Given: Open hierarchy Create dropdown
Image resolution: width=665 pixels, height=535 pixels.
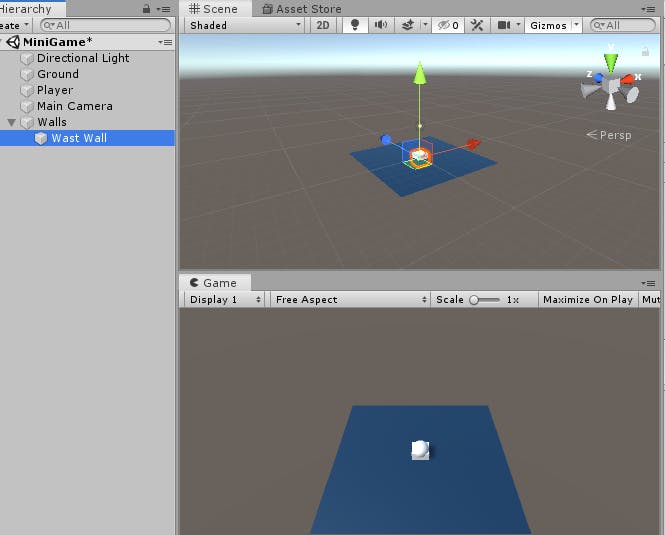Looking at the screenshot, I should point(14,25).
